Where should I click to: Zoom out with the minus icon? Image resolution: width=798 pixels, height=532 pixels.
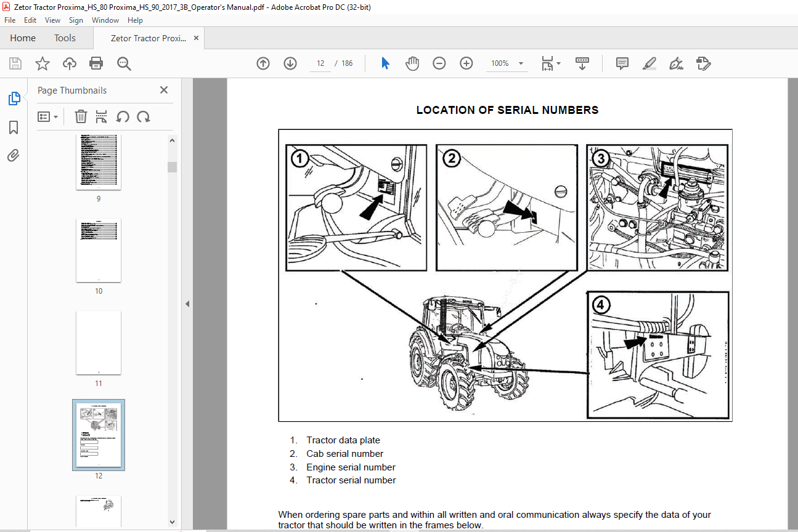click(439, 63)
